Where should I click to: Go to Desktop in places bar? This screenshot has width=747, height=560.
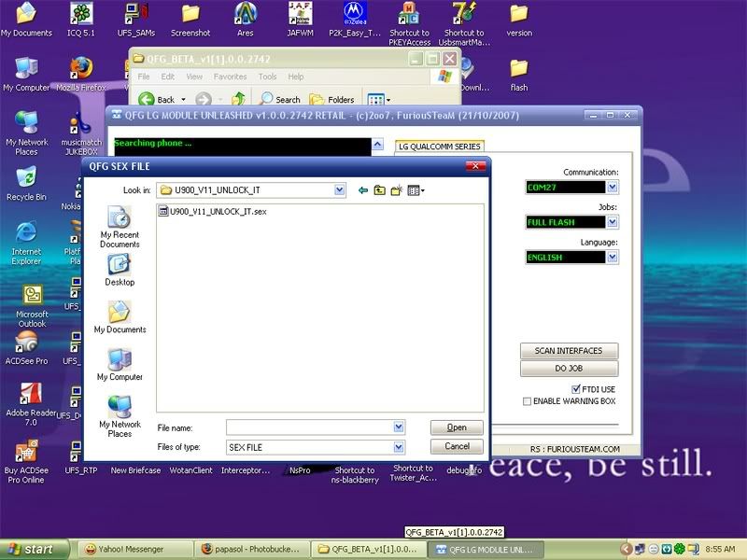tap(120, 270)
